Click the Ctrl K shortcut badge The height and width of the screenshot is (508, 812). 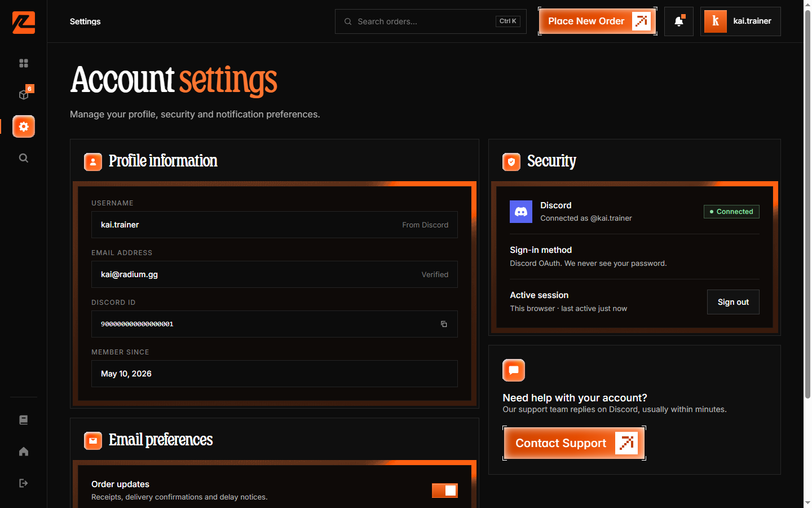507,21
